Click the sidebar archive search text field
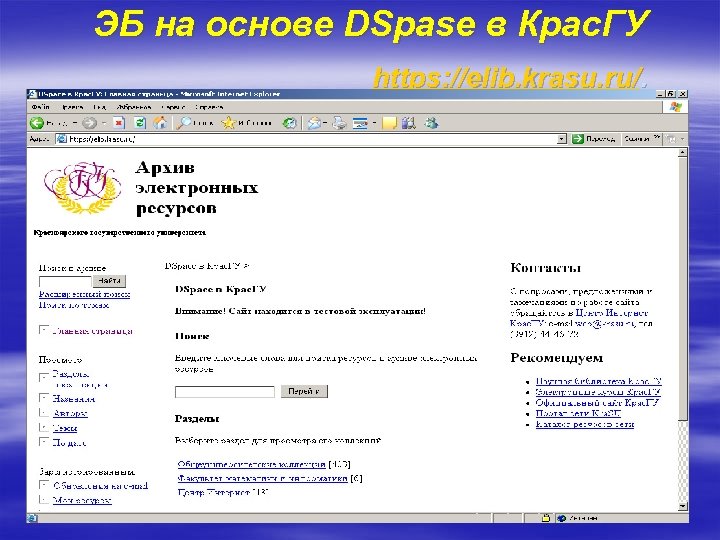 65,281
